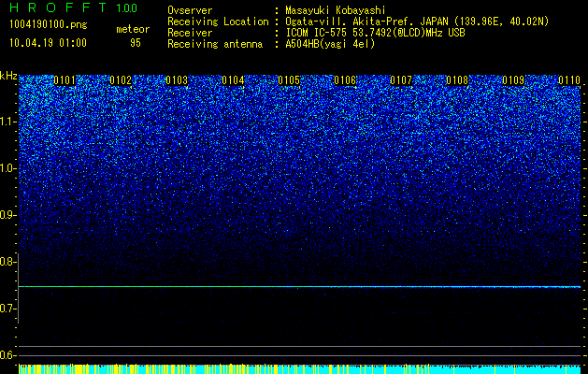588x374 pixels.
Task: Click the 1.1 kHz axis label
Action: tap(8, 122)
